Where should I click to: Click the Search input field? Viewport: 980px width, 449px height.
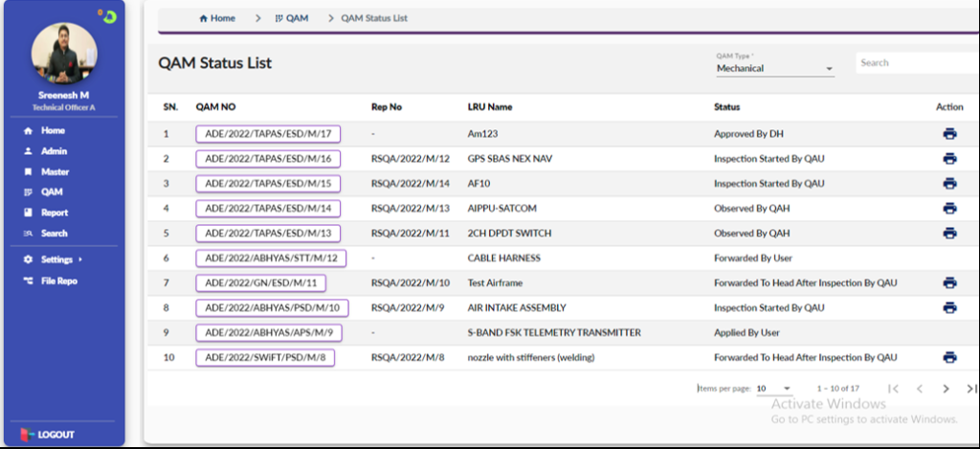pyautogui.click(x=914, y=63)
